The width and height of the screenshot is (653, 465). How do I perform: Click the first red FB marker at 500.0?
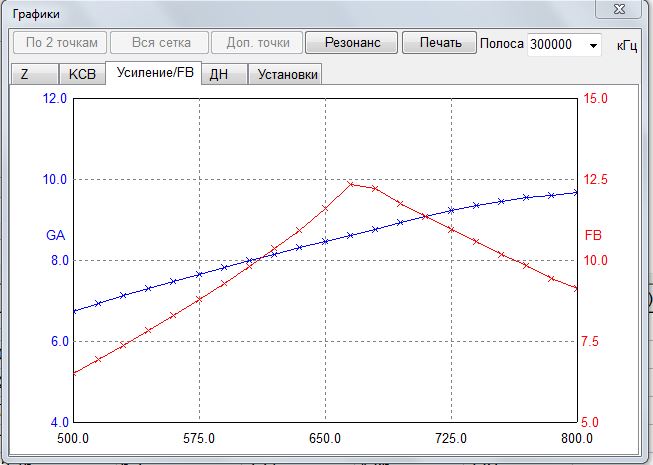coord(74,373)
